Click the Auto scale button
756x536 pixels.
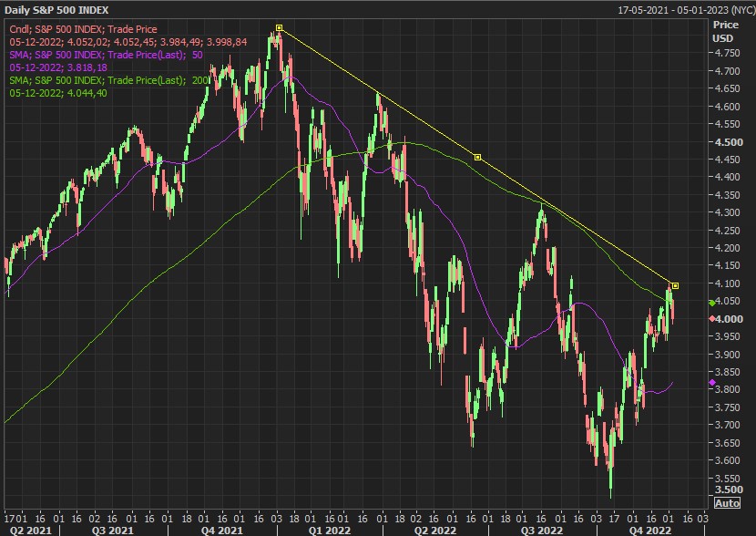[727, 503]
